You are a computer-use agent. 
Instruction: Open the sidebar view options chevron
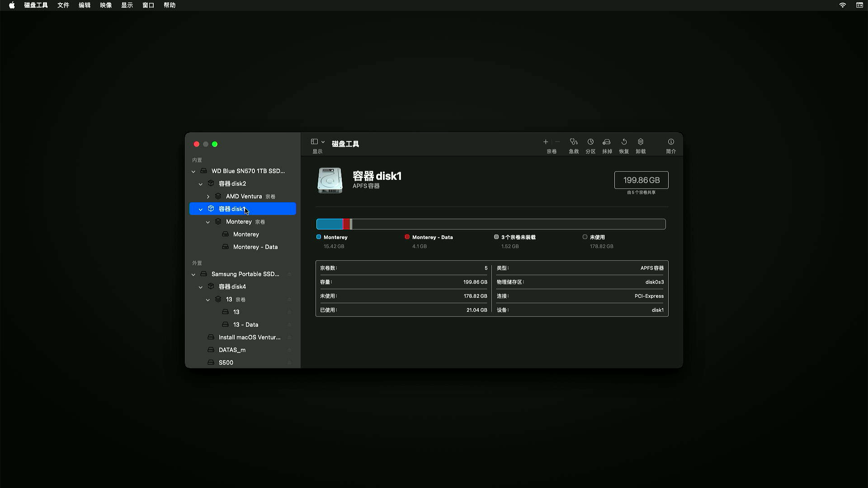[323, 142]
